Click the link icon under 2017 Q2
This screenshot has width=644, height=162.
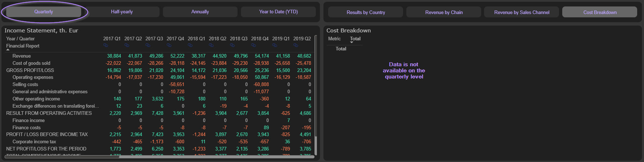[127, 45]
